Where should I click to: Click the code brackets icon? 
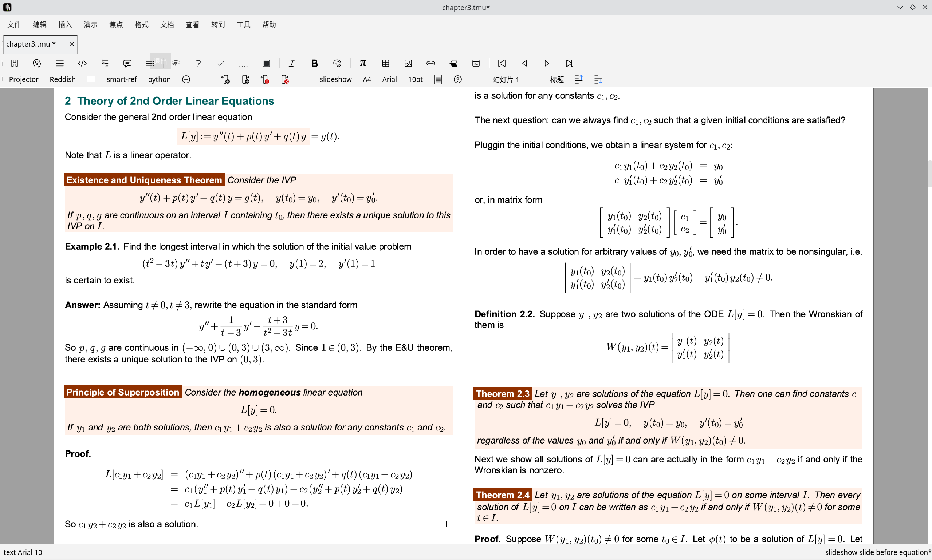tap(82, 63)
